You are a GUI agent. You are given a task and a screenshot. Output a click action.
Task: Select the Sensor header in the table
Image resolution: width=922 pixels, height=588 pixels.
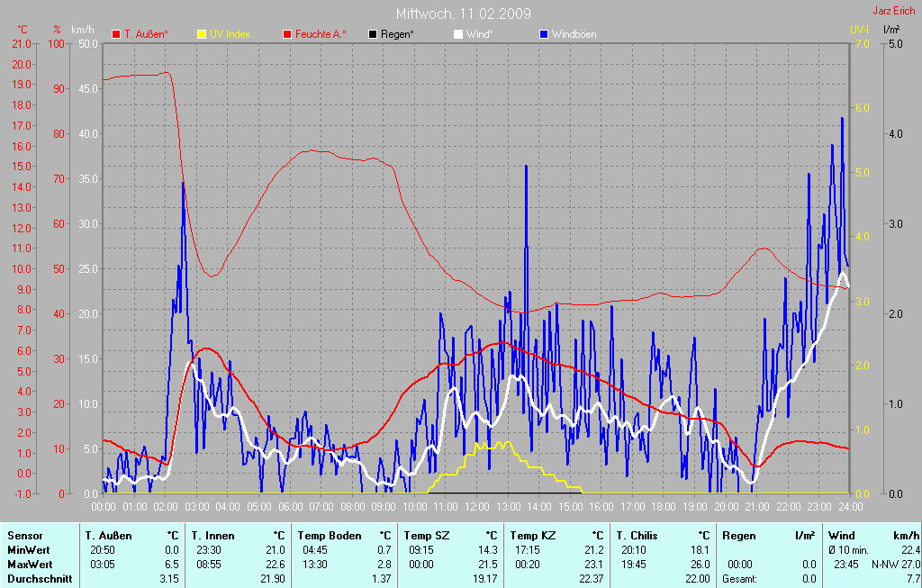click(24, 536)
